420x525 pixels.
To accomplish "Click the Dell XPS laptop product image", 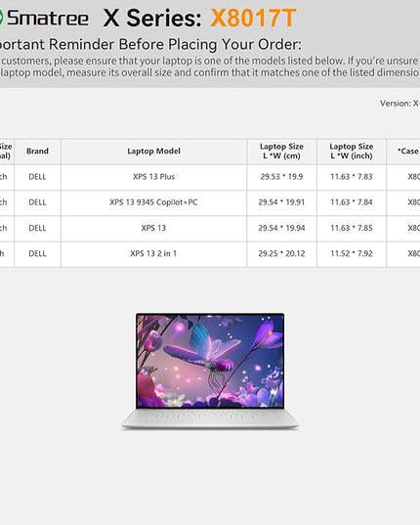I will coord(210,371).
